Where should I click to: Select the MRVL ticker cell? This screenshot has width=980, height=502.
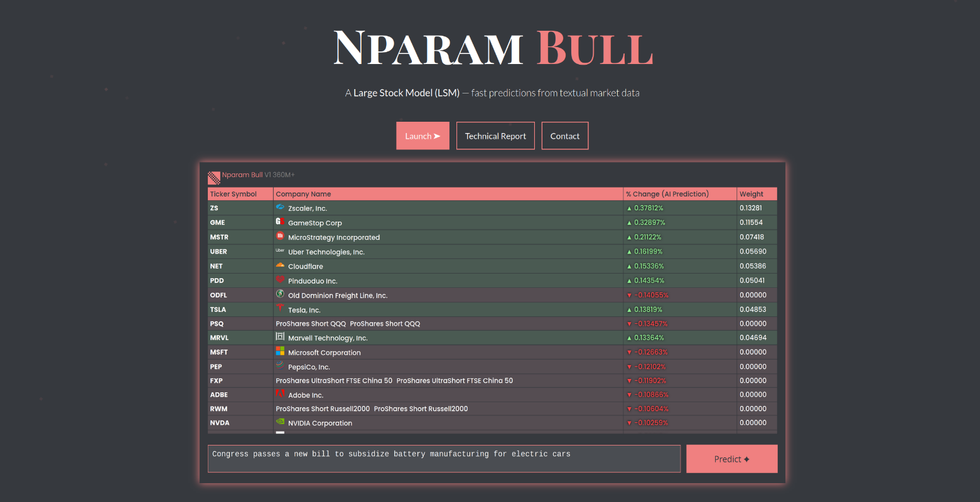tap(240, 338)
